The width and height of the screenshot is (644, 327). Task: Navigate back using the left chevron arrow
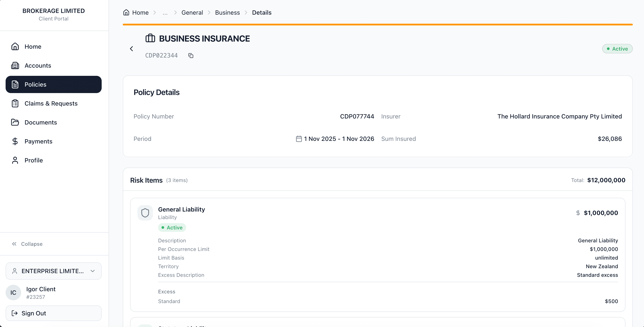tap(132, 48)
